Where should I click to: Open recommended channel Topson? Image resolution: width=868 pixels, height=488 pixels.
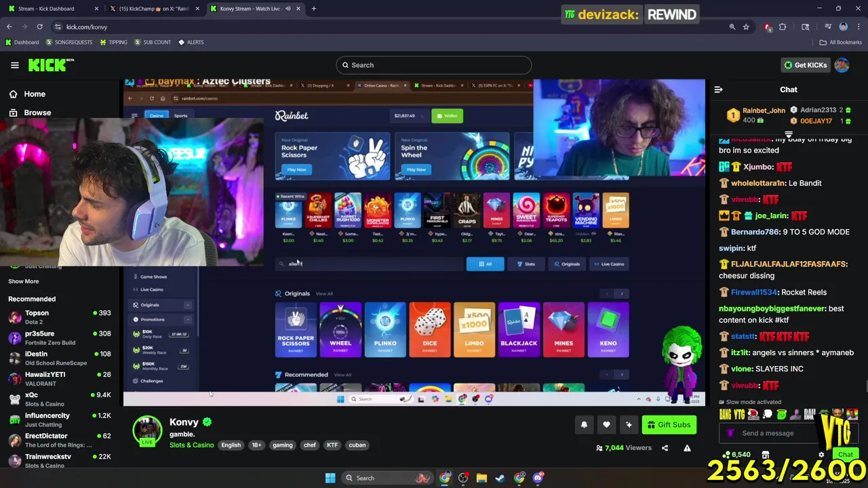coord(60,317)
